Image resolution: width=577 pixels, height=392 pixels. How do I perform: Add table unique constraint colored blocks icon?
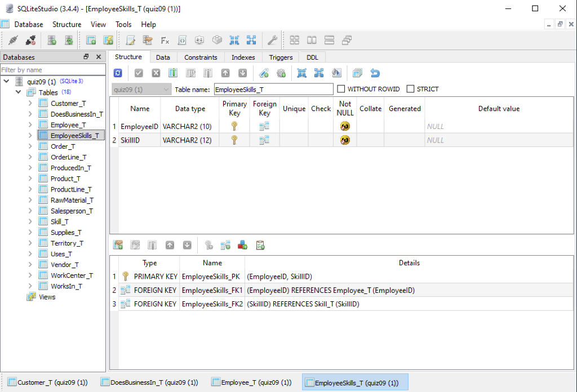coord(242,245)
